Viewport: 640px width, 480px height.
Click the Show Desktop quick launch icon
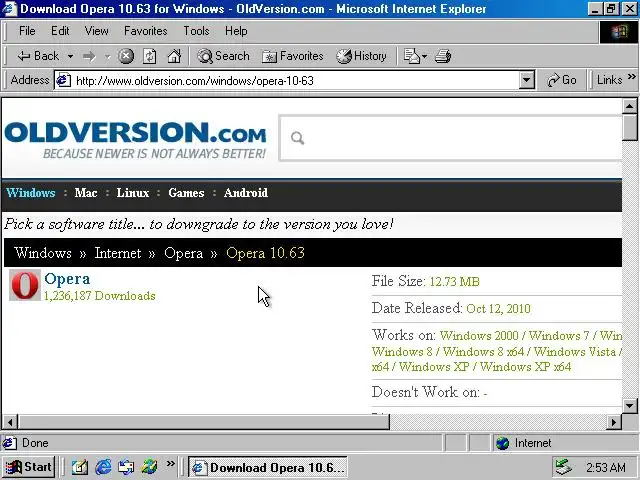(x=80, y=467)
